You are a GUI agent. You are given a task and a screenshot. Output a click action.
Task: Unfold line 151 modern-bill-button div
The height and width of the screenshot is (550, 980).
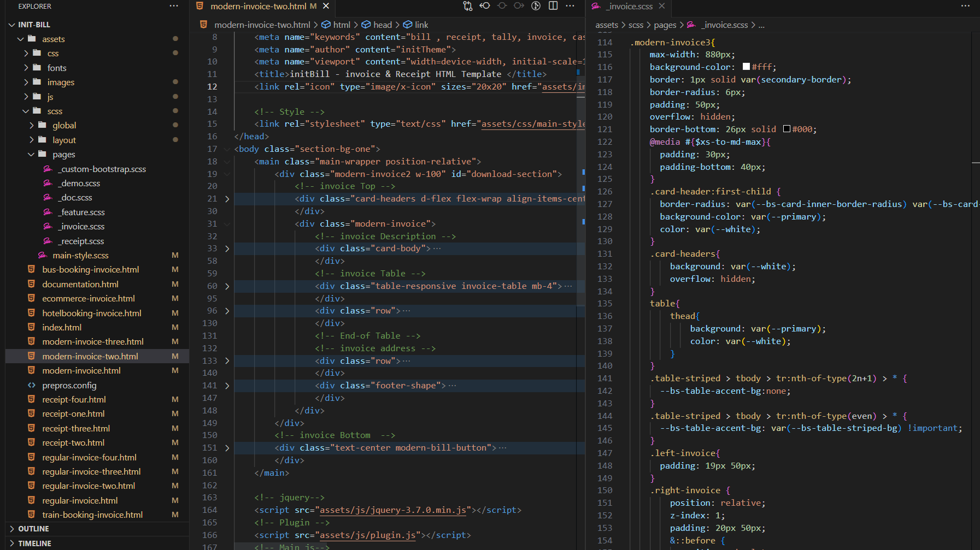[x=227, y=448]
